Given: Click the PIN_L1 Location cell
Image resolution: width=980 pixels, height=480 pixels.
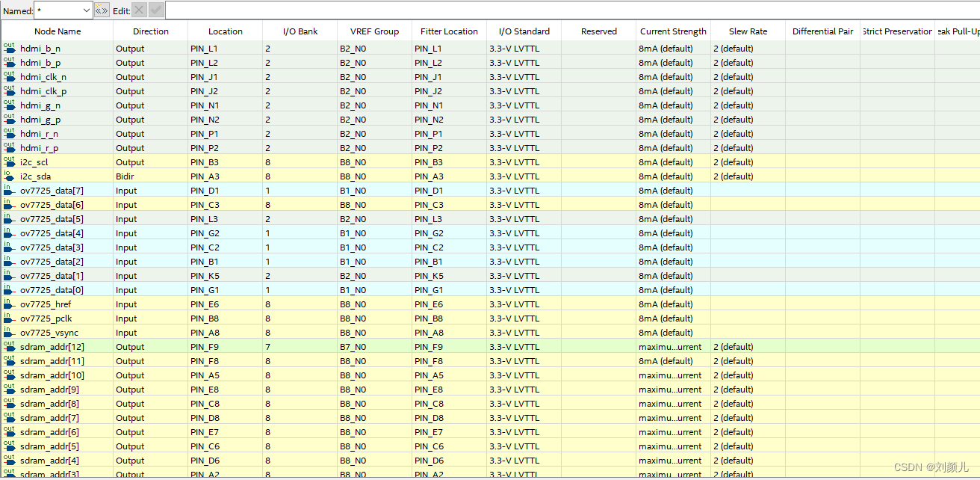Looking at the screenshot, I should tap(226, 49).
